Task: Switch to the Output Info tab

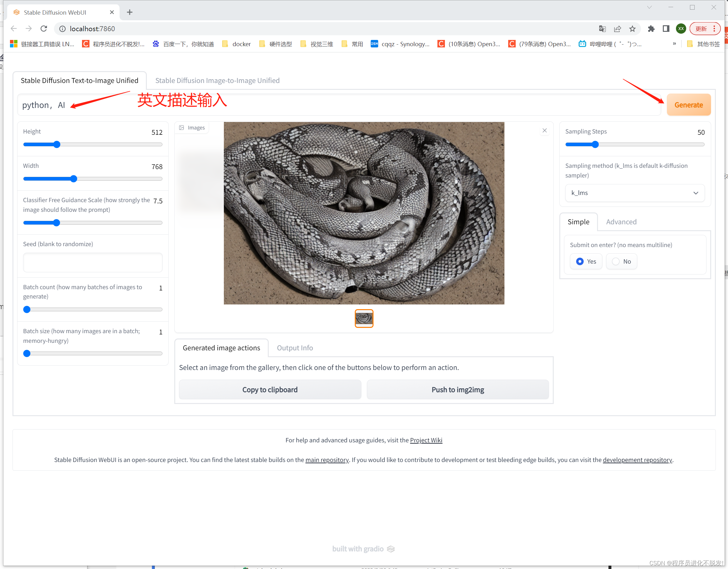Action: (x=295, y=348)
